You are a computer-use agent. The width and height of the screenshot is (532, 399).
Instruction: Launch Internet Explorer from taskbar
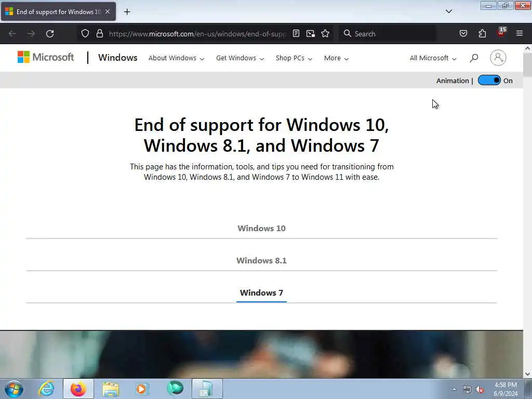click(46, 389)
